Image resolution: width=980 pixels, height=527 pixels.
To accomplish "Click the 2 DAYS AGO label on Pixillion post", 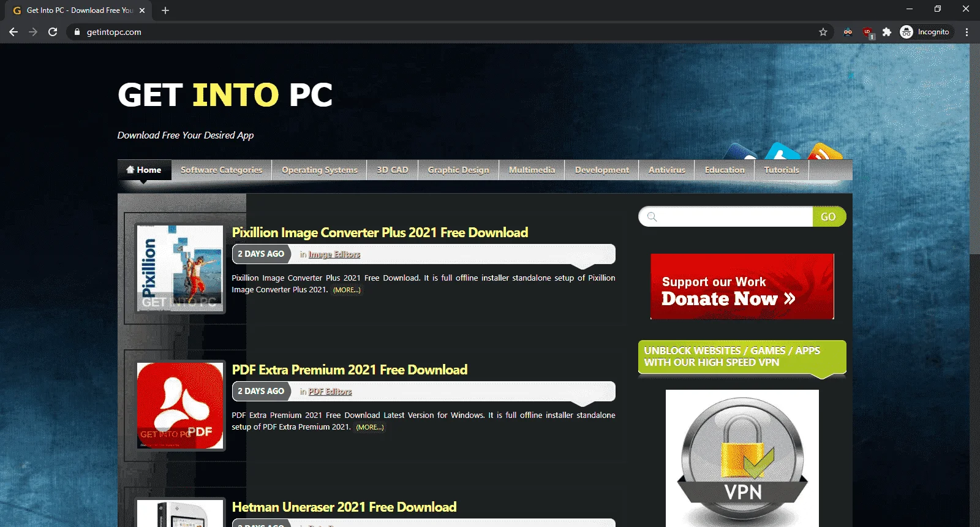I will (261, 254).
